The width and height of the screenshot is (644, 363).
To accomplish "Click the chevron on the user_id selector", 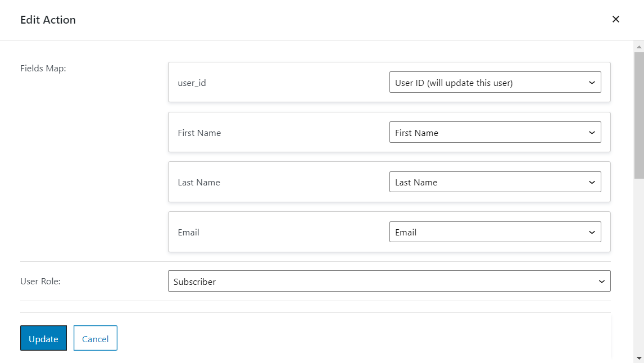I will [x=591, y=82].
